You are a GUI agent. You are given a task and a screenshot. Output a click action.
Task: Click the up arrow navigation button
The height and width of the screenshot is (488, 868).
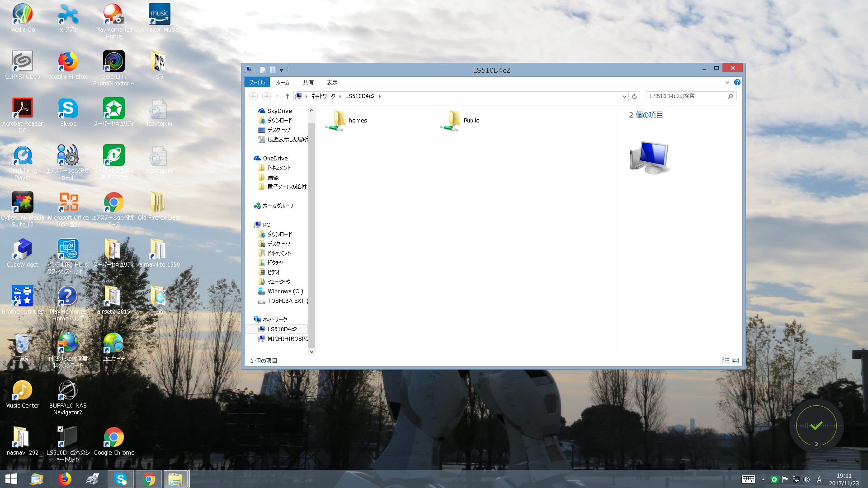pos(287,96)
